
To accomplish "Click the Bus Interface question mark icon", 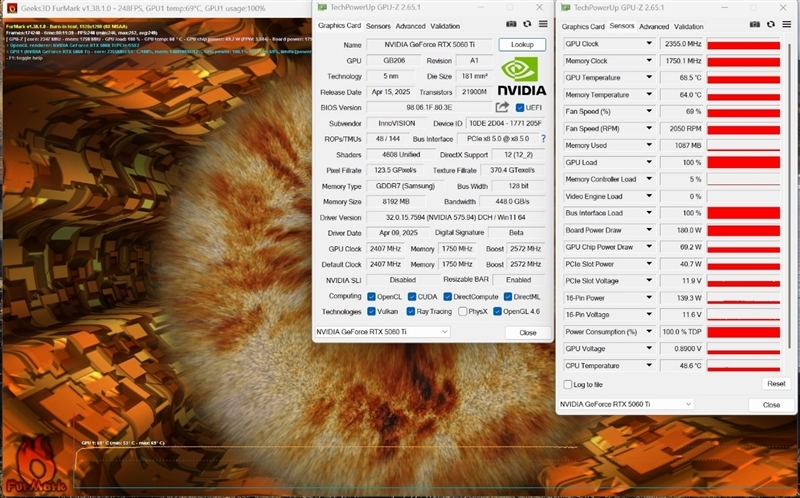I will (x=543, y=139).
